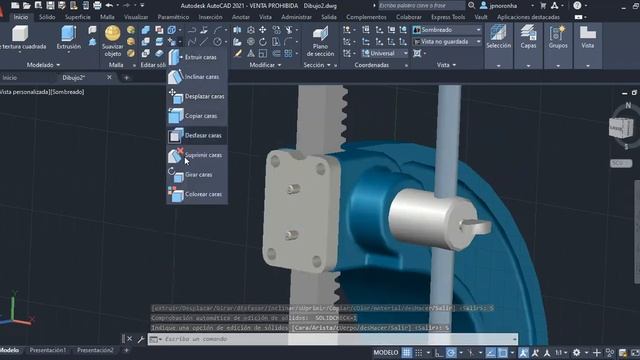Screen dimensions: 640x360
Task: Switch to the Malla ribbon tab
Action: pos(107,17)
